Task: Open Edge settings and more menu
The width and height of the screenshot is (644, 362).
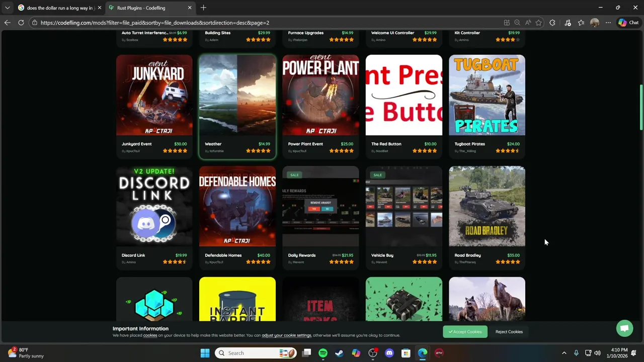Action: tap(608, 23)
